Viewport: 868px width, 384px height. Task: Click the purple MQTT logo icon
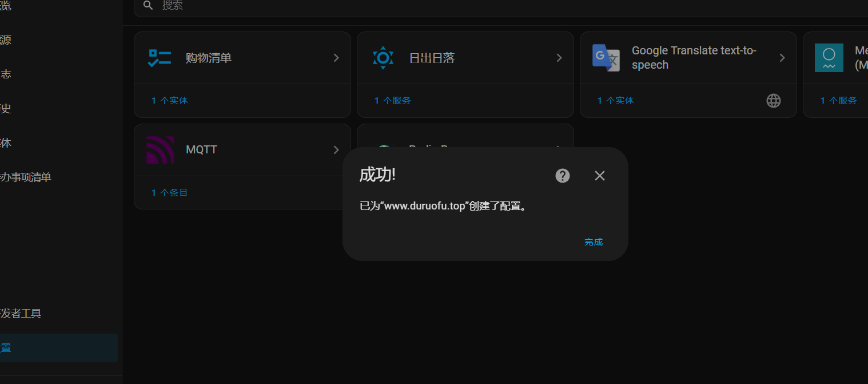pyautogui.click(x=160, y=150)
